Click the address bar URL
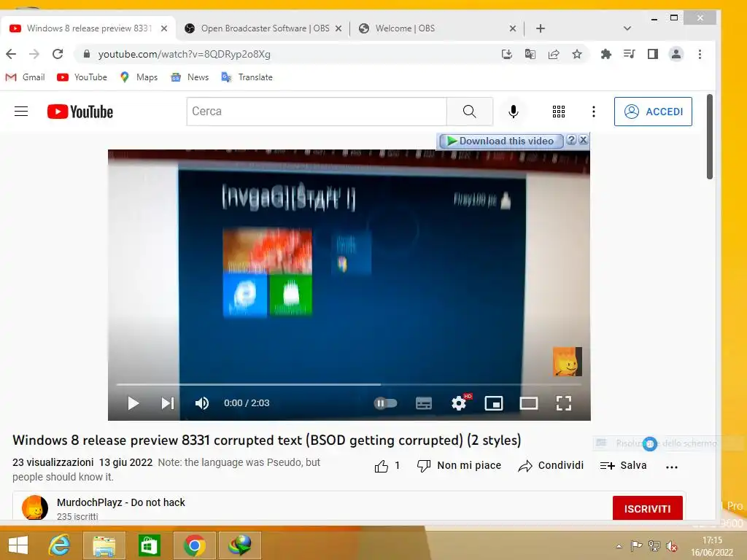The width and height of the screenshot is (747, 560). [184, 54]
